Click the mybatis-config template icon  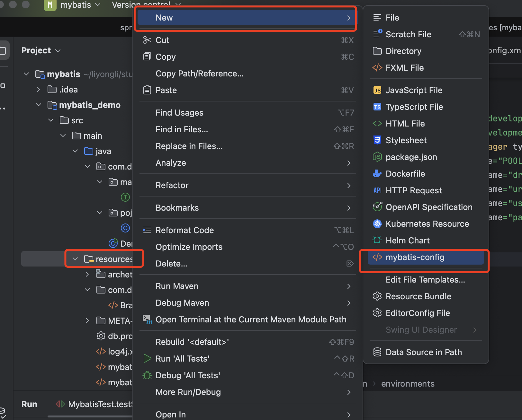coord(377,257)
